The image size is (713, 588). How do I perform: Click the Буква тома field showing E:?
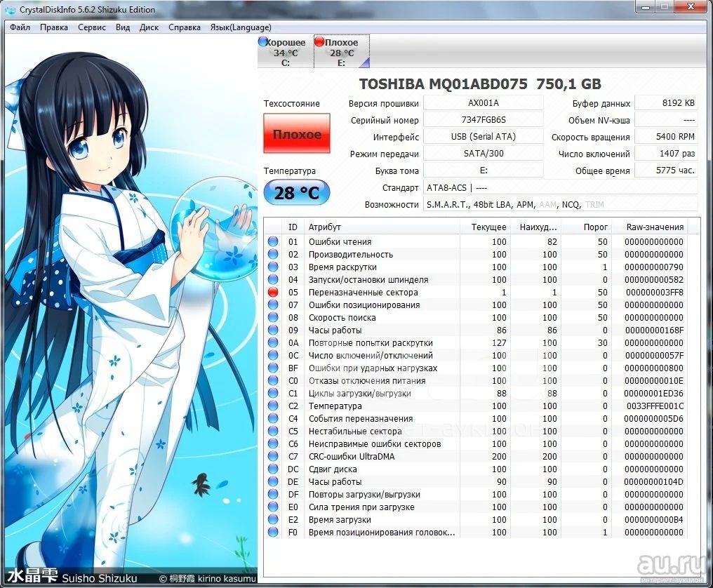click(484, 170)
